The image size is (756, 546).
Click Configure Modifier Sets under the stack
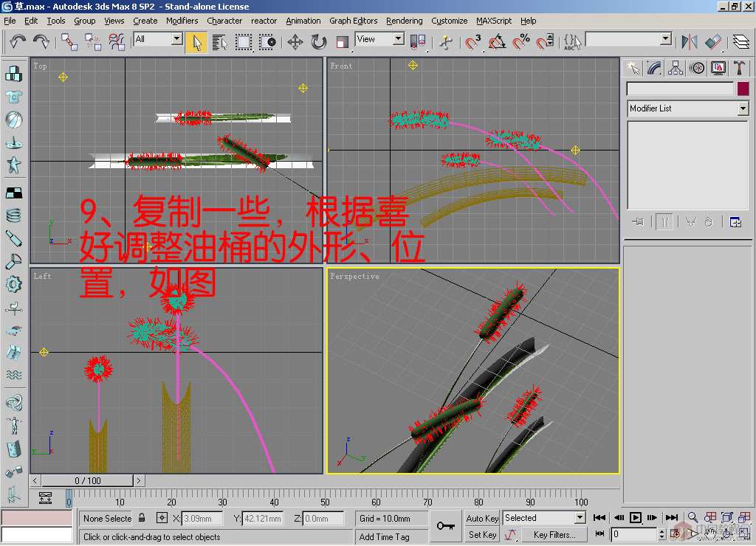click(x=735, y=222)
